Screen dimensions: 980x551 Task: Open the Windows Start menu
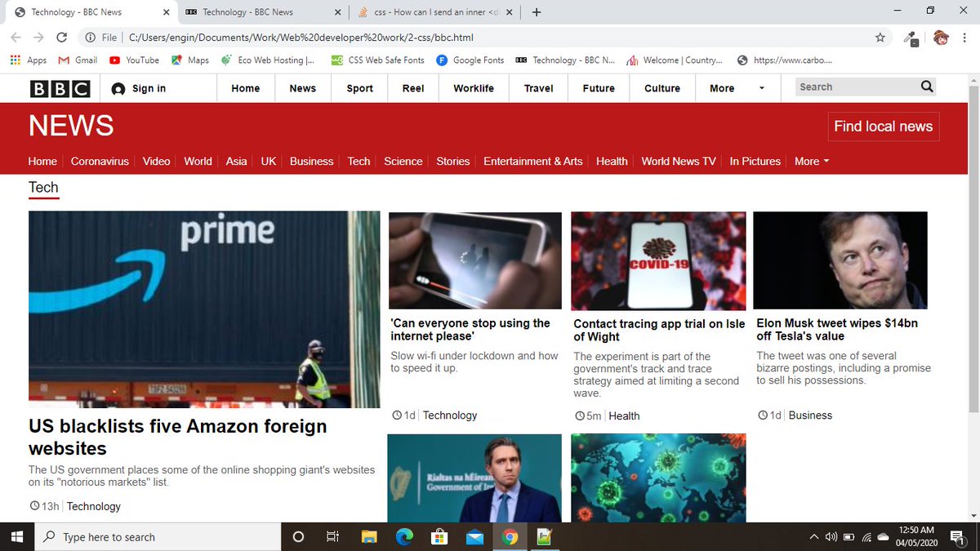coord(16,536)
